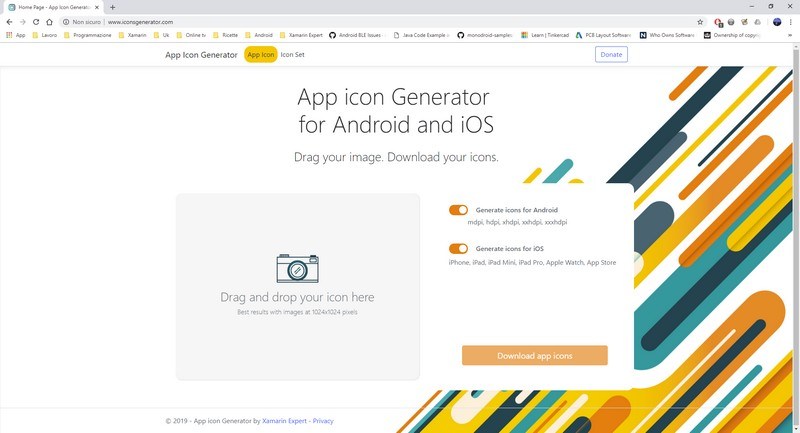Expand the Xamarin Expert bookmark folder
Screen dimensions: 800x433
click(301, 35)
